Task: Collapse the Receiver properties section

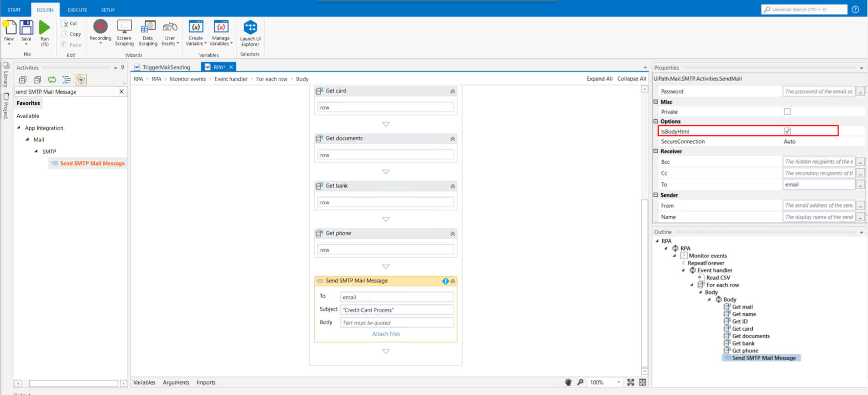Action: (656, 151)
